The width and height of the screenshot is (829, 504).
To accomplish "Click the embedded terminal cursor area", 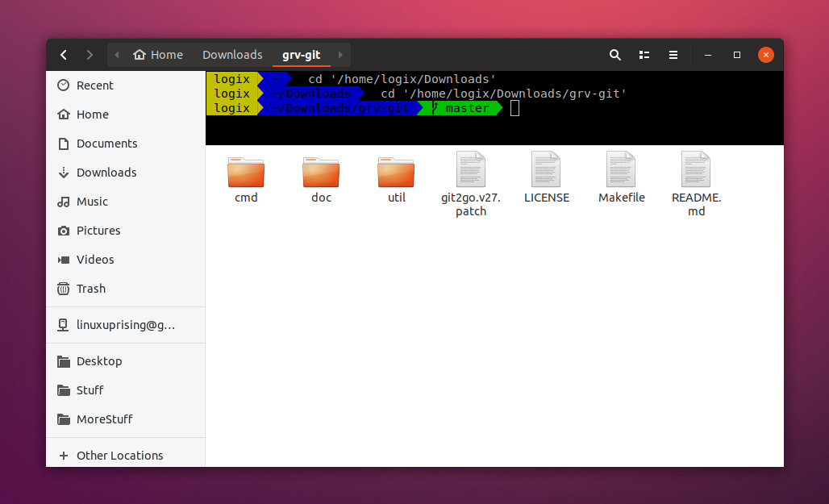I will [x=515, y=108].
